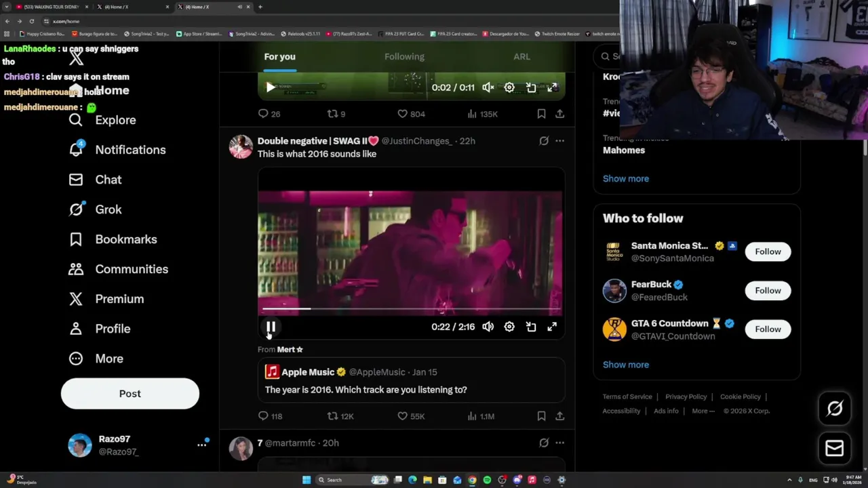Open the Premium X icon

pyautogui.click(x=75, y=299)
